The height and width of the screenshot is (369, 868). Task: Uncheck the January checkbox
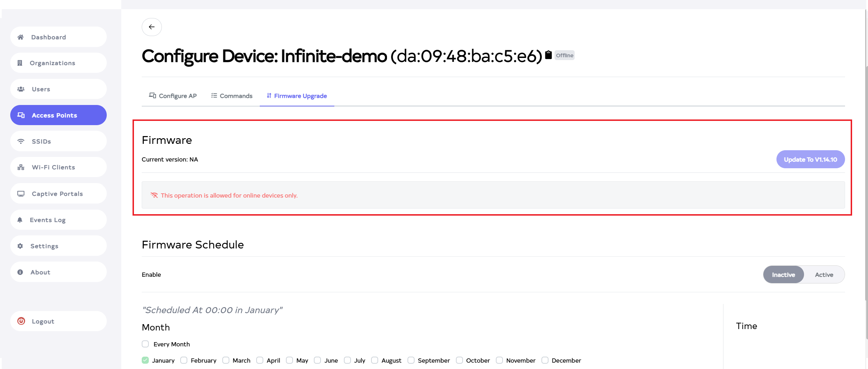145,360
